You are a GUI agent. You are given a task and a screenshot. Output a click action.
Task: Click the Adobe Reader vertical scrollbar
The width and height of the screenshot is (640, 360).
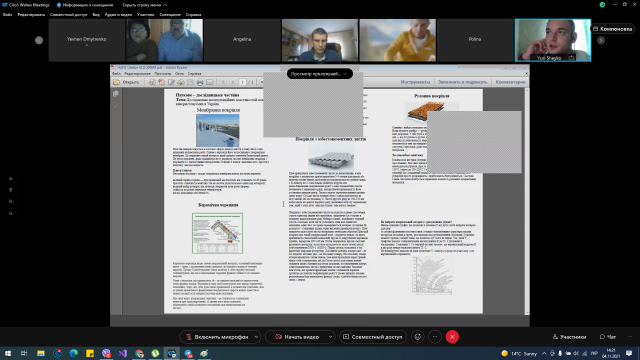coord(527,201)
